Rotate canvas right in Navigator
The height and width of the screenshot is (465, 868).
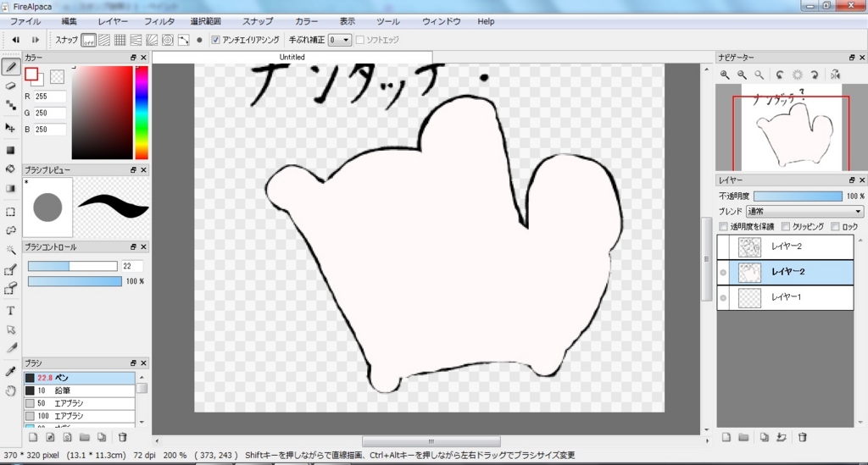(x=815, y=75)
